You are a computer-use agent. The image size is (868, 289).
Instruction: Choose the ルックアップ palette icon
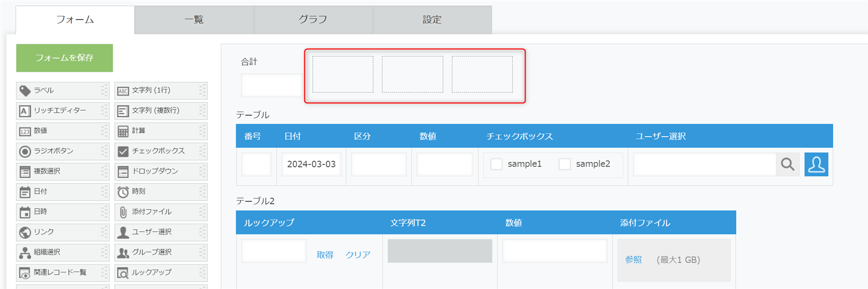pos(123,273)
